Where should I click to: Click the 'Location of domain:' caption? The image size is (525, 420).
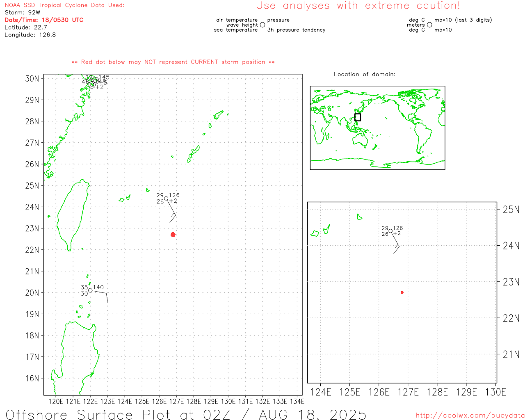(365, 74)
